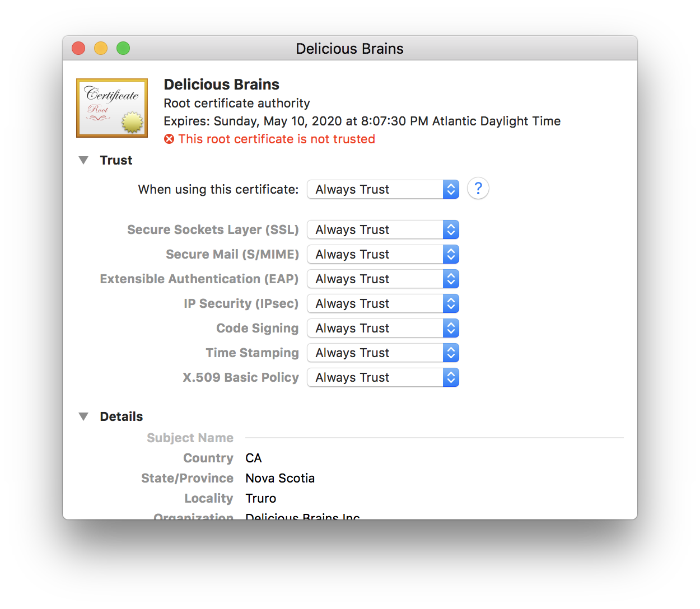The width and height of the screenshot is (700, 609).
Task: Click the red not-trusted error icon
Action: (169, 139)
